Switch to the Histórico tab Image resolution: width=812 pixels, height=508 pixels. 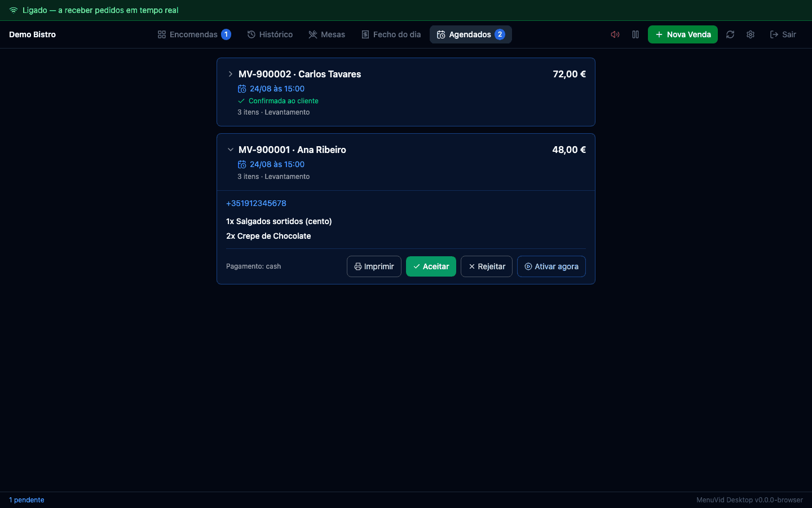[x=270, y=34]
